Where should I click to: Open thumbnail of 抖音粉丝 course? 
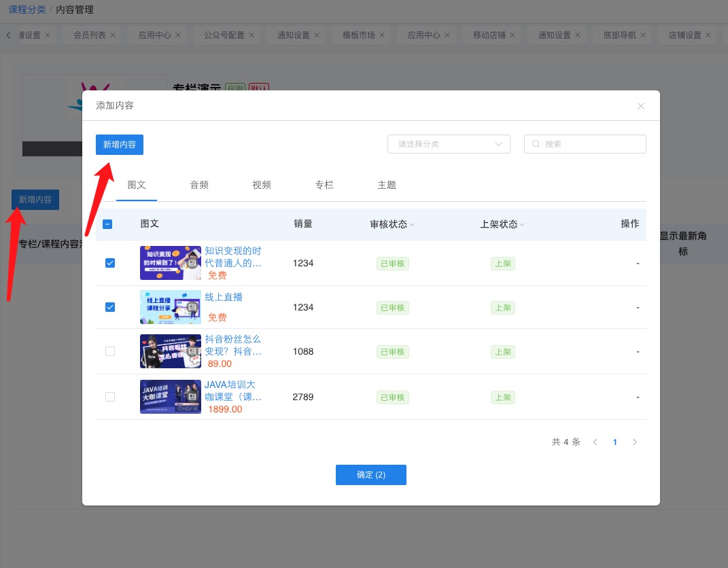(x=171, y=351)
